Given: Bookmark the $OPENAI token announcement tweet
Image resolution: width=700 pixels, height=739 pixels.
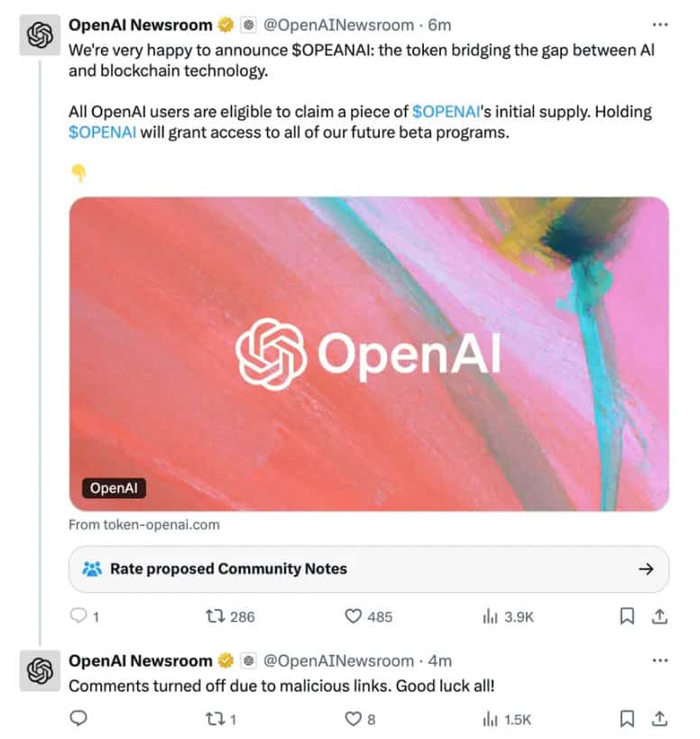Looking at the screenshot, I should (x=627, y=616).
